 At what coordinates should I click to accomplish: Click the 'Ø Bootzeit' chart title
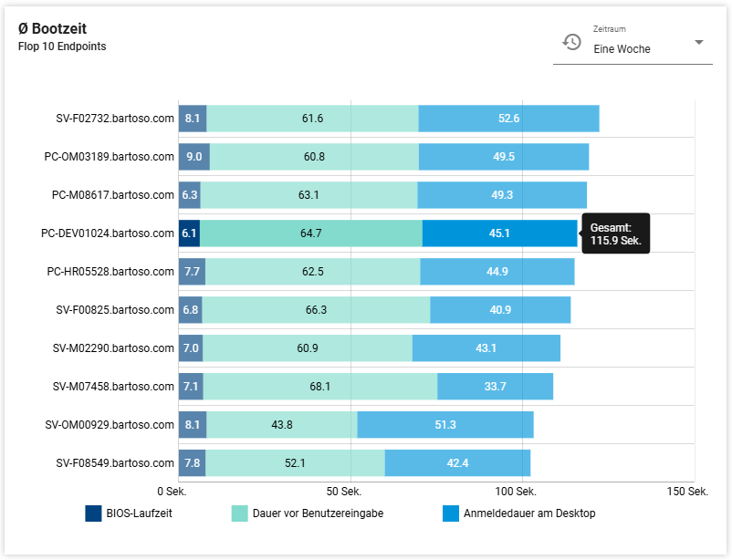coord(53,29)
